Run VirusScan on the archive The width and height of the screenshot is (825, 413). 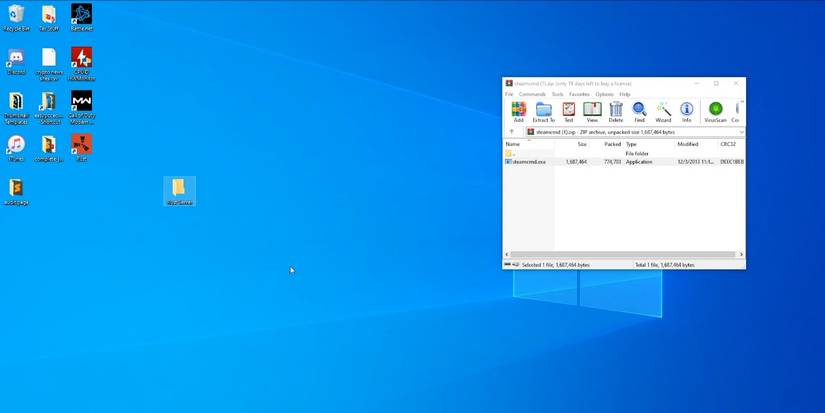tap(715, 112)
